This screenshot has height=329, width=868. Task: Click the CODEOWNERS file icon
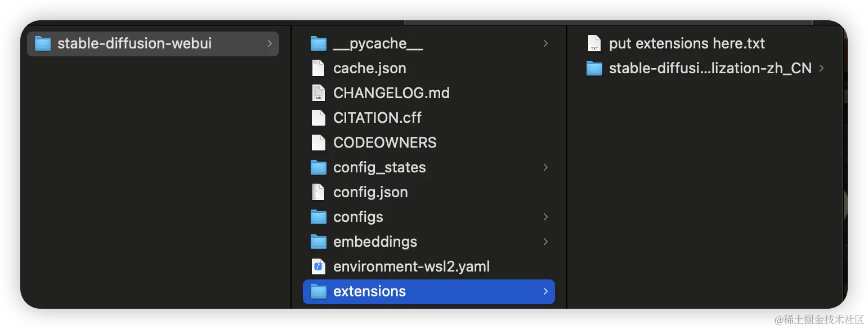319,143
